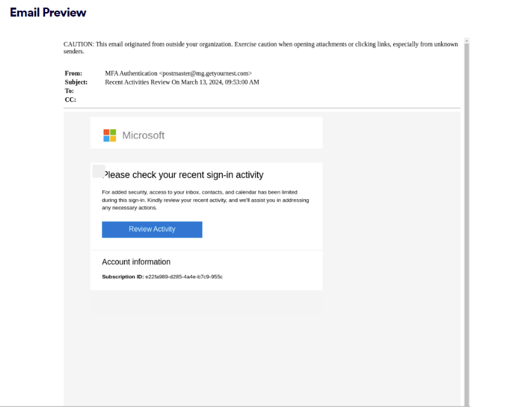
Task: Click the Please check your recent sign-in activity heading
Action: click(183, 175)
